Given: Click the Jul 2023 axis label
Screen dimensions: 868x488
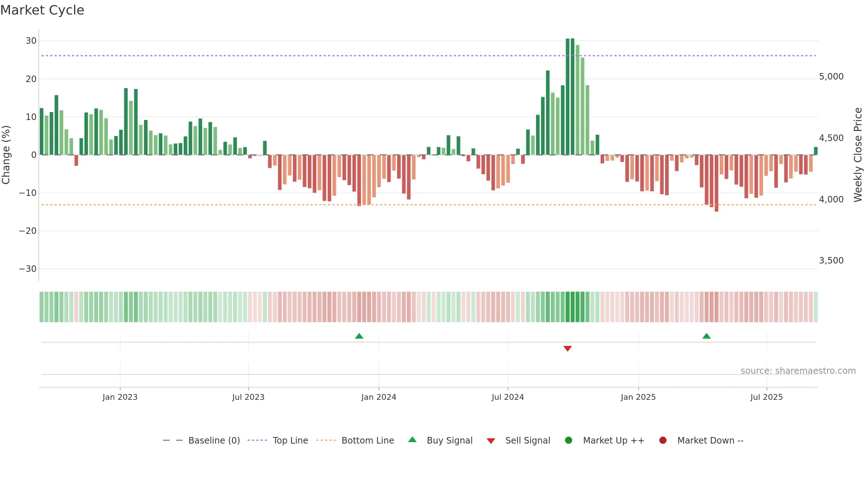Looking at the screenshot, I should click(x=248, y=397).
